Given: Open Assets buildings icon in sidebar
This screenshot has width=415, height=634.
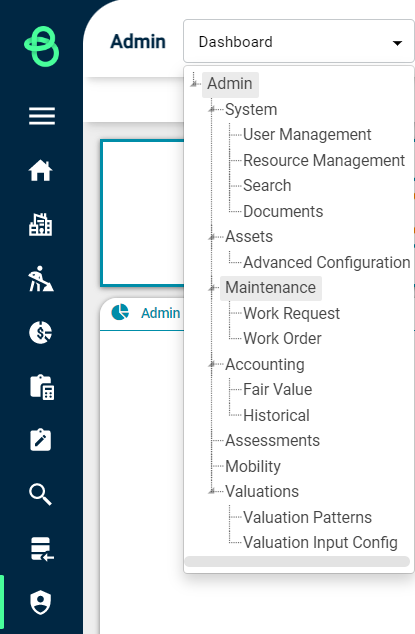Looking at the screenshot, I should pos(40,224).
